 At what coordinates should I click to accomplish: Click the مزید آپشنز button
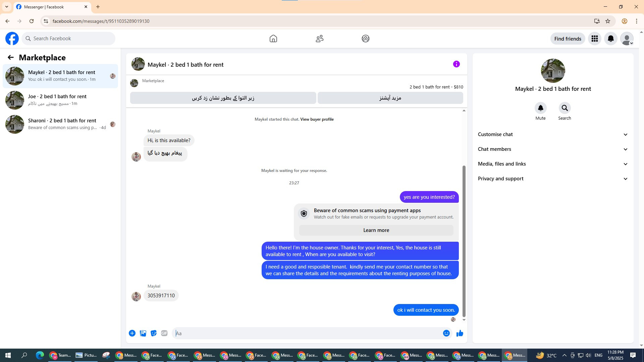pos(390,98)
